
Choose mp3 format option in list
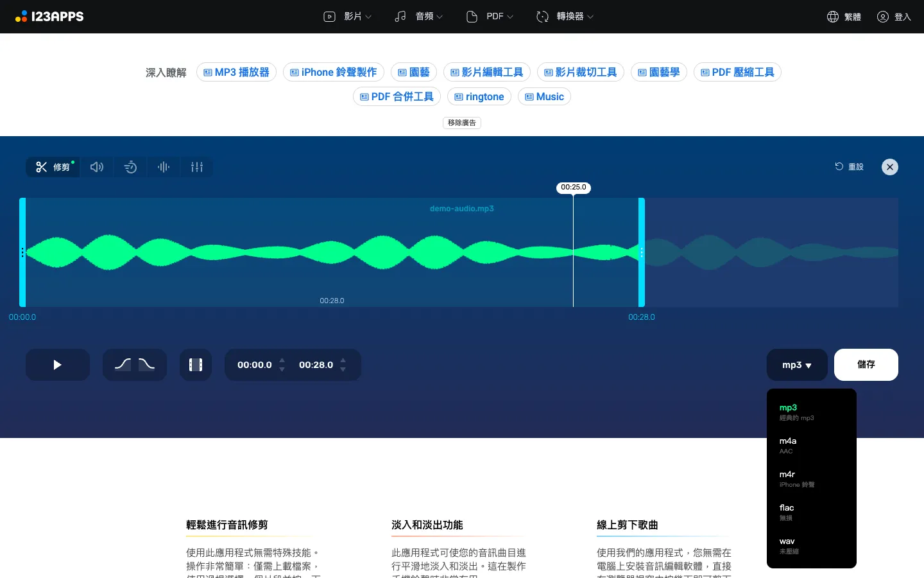coord(812,412)
